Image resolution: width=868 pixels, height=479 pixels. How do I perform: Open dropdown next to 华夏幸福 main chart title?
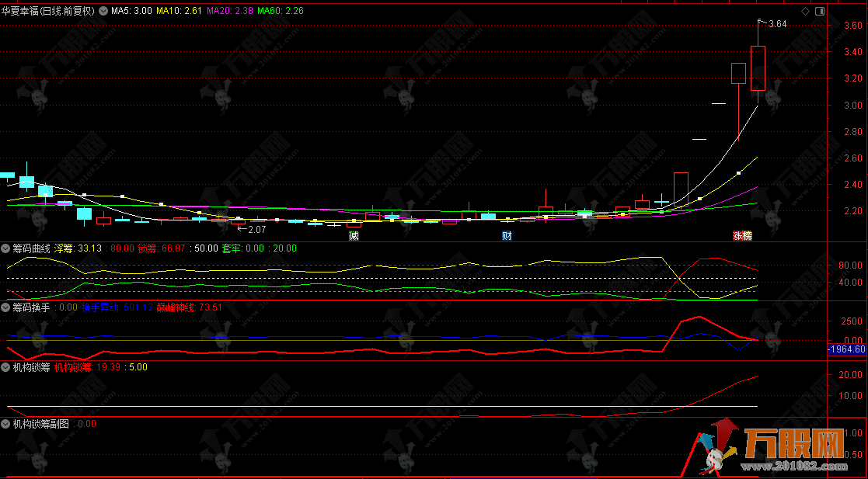tap(102, 12)
